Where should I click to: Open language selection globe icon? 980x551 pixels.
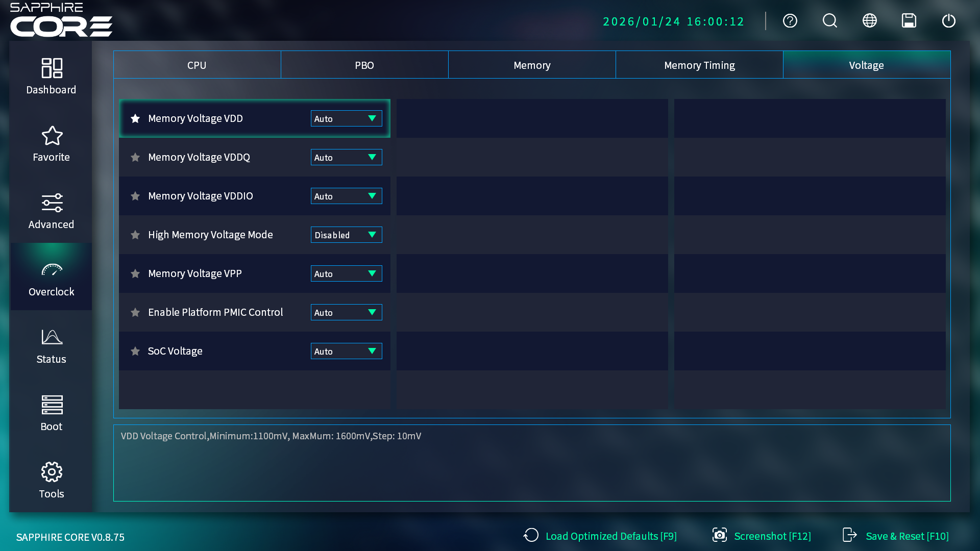(870, 21)
